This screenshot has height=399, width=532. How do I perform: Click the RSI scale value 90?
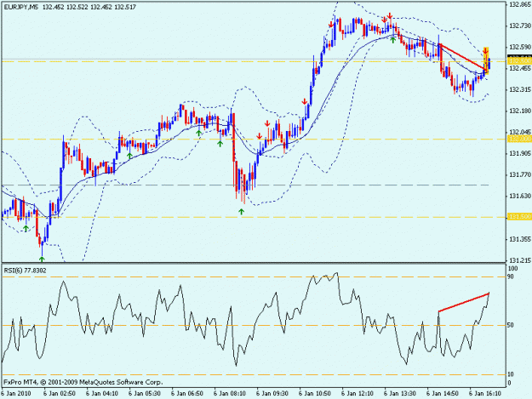pyautogui.click(x=512, y=276)
